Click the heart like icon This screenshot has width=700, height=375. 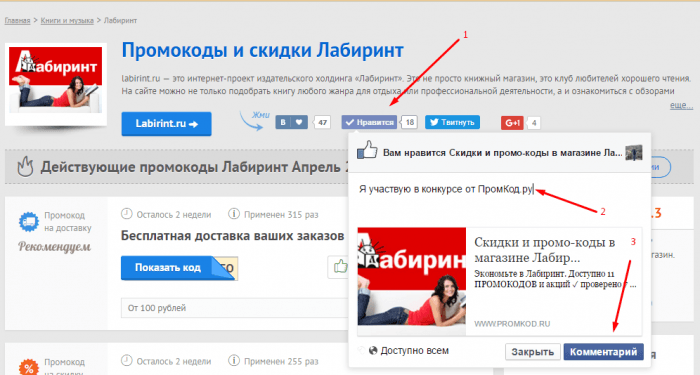tap(299, 122)
